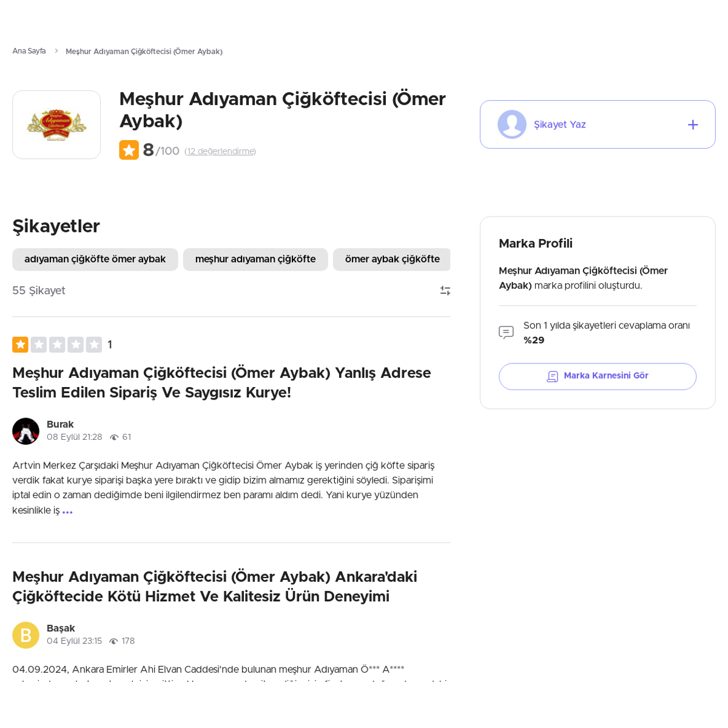
Task: Open Burak's user name link
Action: pos(60,424)
